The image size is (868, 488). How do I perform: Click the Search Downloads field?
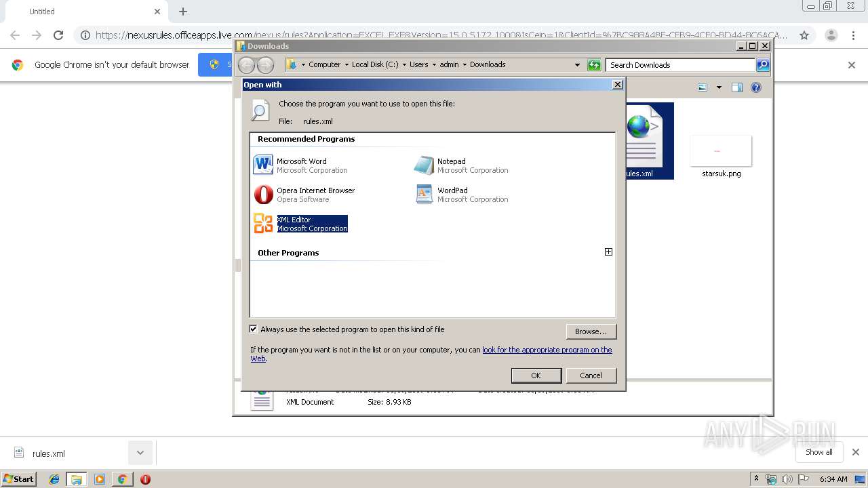(x=680, y=65)
